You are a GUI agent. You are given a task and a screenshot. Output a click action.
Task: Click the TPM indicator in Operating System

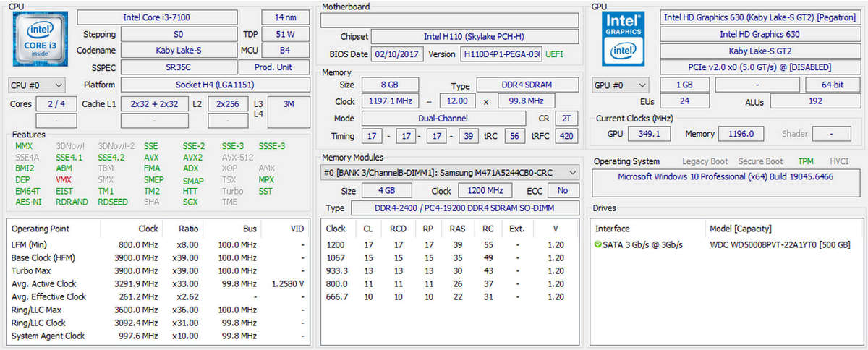(x=805, y=161)
